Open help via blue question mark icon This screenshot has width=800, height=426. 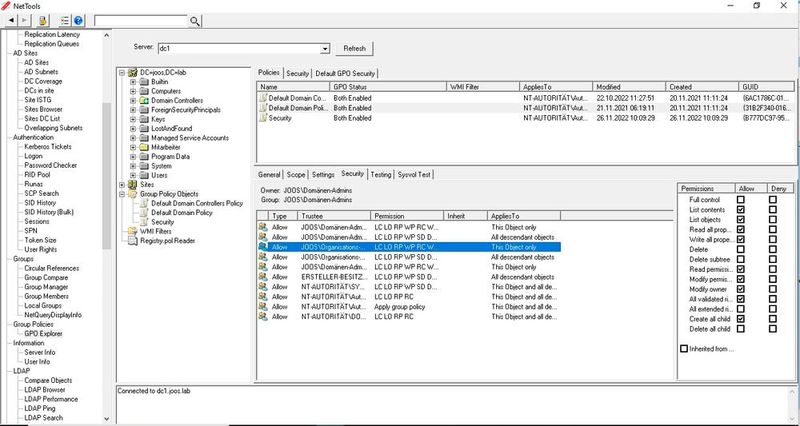pyautogui.click(x=78, y=20)
